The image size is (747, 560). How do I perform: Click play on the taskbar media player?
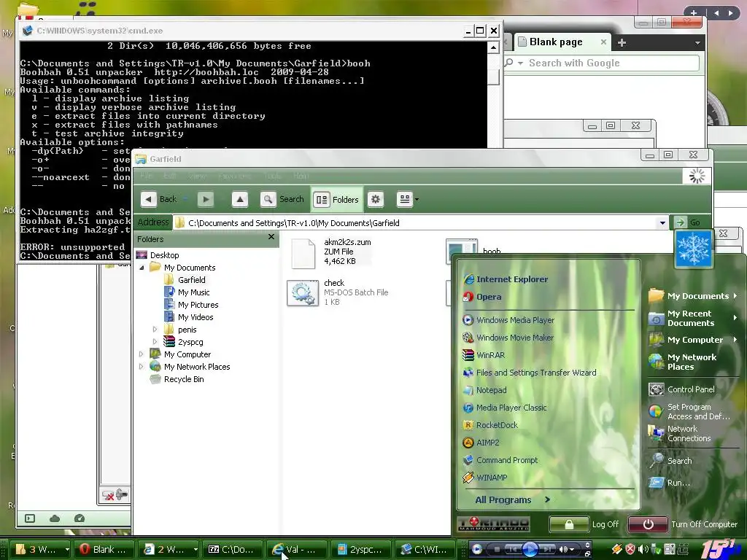point(530,550)
